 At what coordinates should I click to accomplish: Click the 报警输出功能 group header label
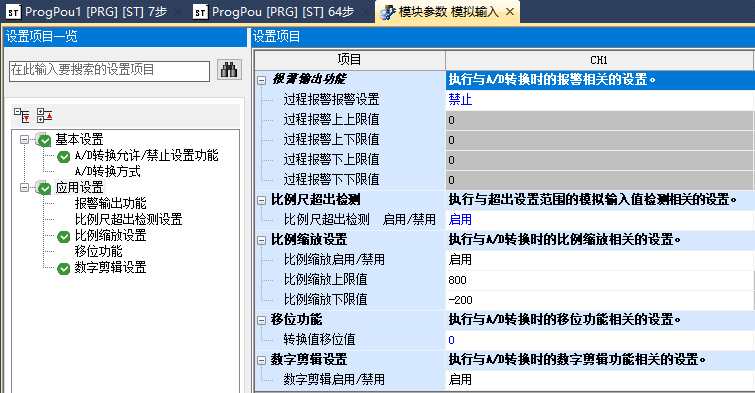click(308, 79)
